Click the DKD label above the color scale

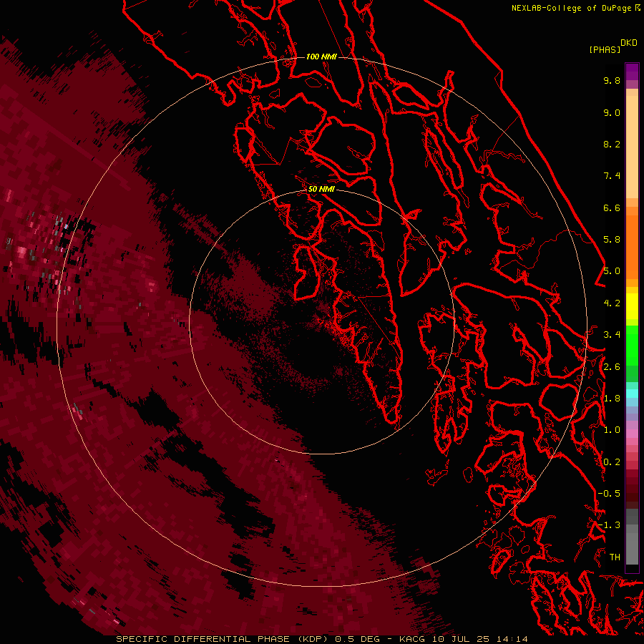coord(629,42)
